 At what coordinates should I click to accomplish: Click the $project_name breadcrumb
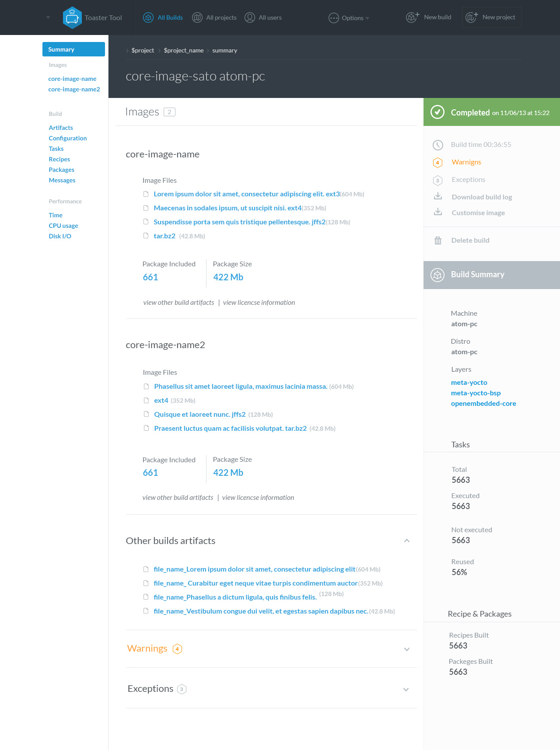[x=184, y=50]
